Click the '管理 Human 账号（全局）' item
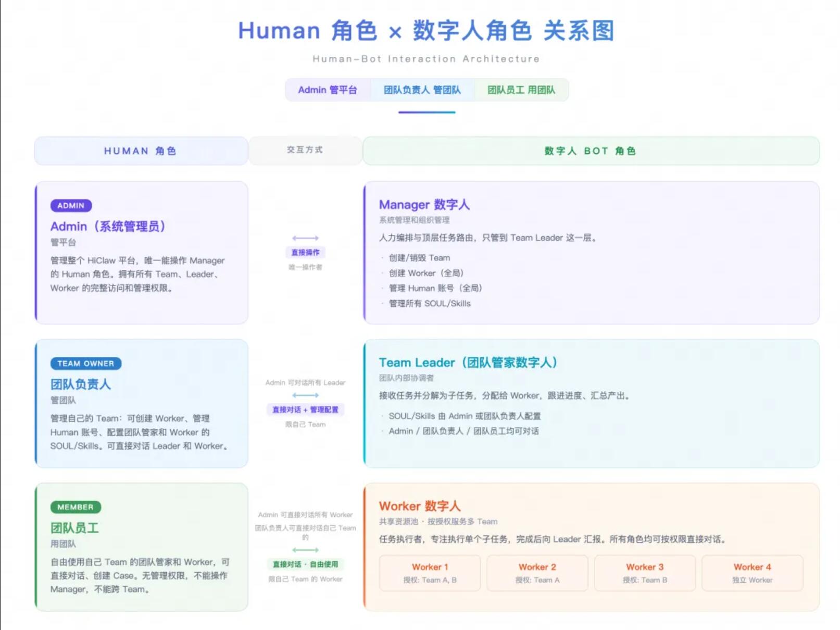840x630 pixels. (x=435, y=288)
